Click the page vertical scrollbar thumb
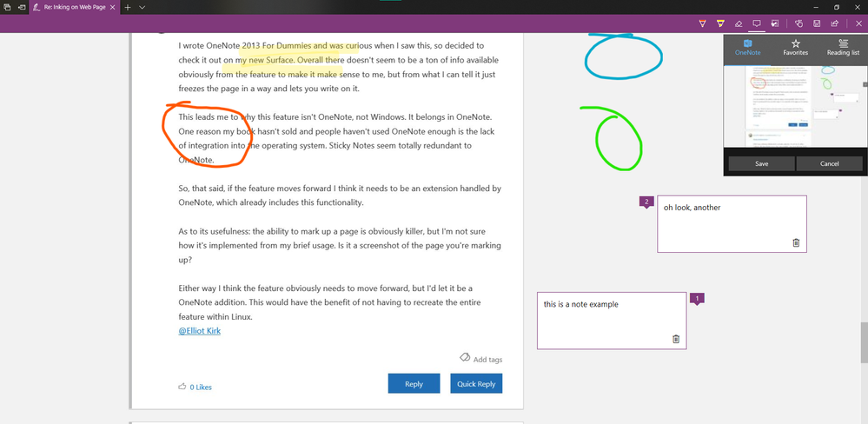868x424 pixels. [865, 342]
